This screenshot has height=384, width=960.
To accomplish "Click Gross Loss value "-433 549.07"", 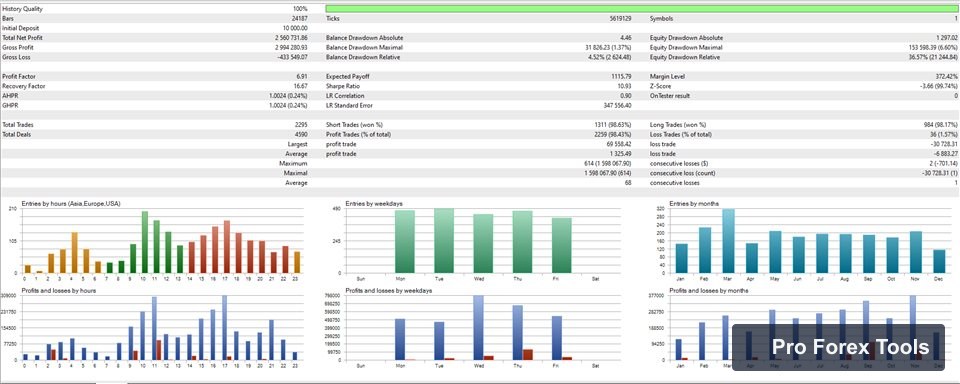I will [293, 57].
